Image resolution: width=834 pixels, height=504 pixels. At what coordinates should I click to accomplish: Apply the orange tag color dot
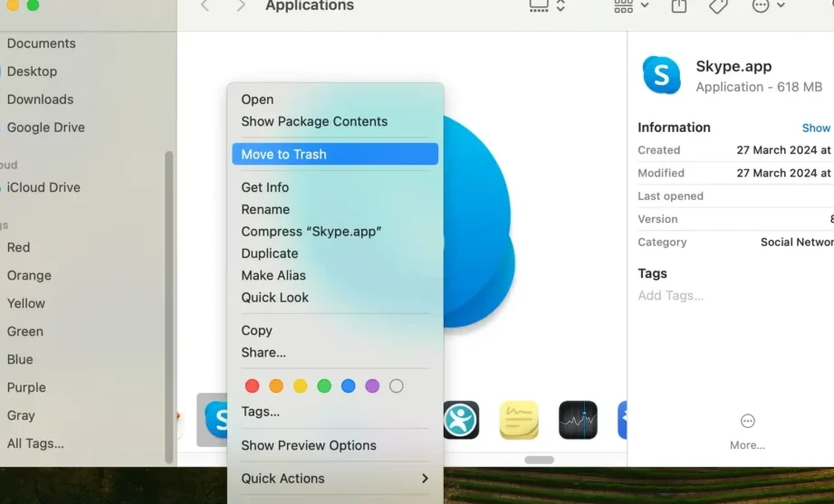pyautogui.click(x=276, y=386)
